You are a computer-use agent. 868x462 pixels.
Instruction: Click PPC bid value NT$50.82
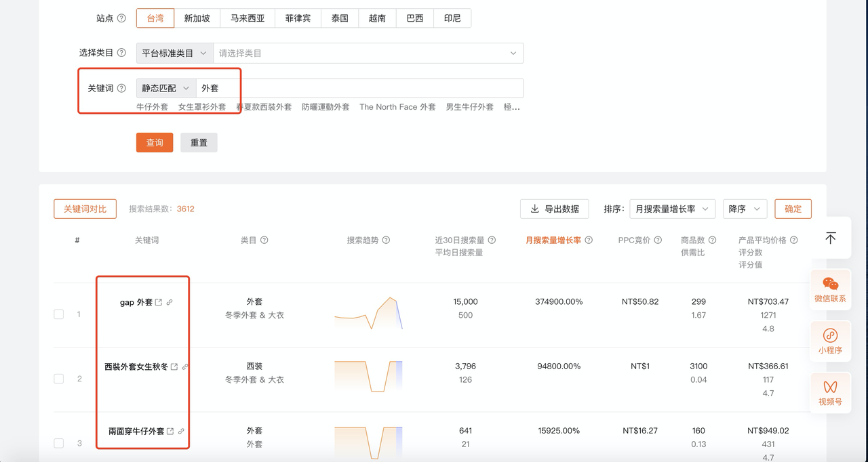coord(640,301)
